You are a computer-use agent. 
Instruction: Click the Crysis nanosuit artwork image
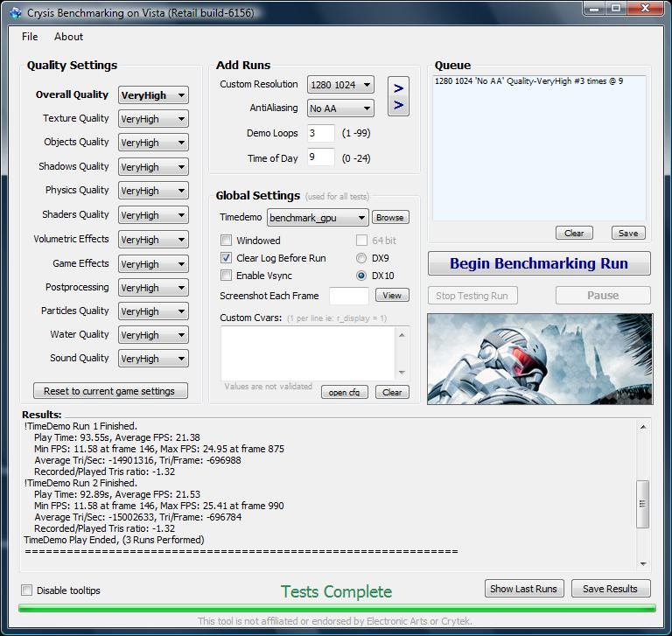540,360
